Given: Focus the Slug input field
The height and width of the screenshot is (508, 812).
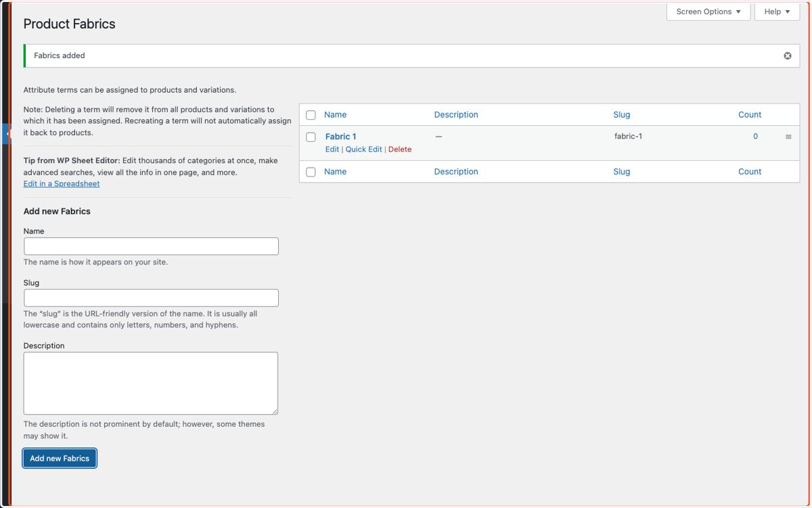Looking at the screenshot, I should 151,298.
